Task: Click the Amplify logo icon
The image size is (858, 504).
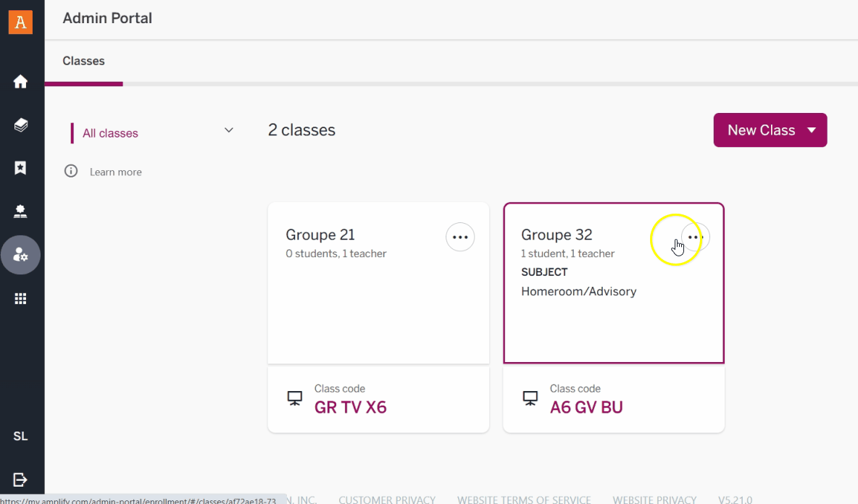Action: (20, 22)
